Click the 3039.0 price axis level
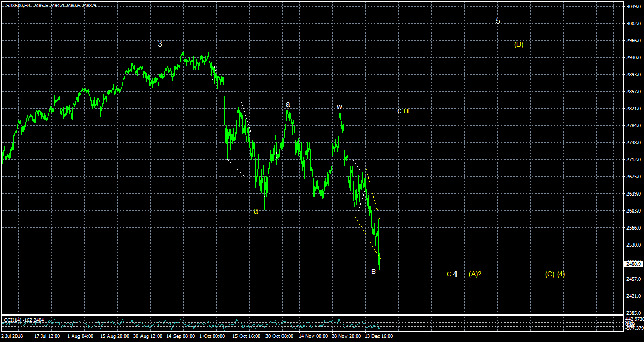The width and height of the screenshot is (644, 342). click(x=634, y=7)
